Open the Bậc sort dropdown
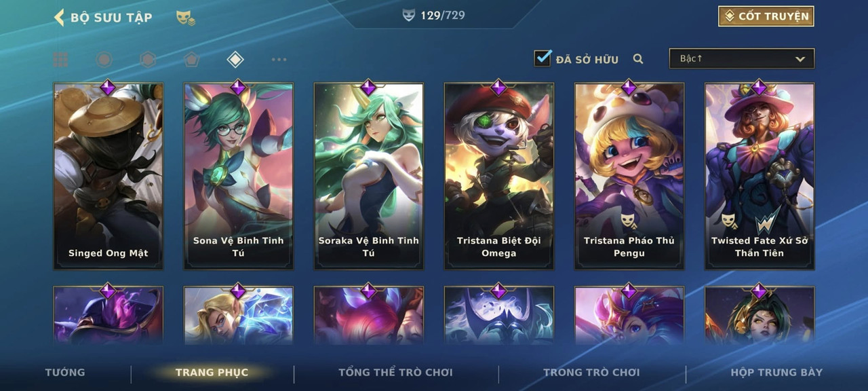Viewport: 868px width, 391px height. 742,58
